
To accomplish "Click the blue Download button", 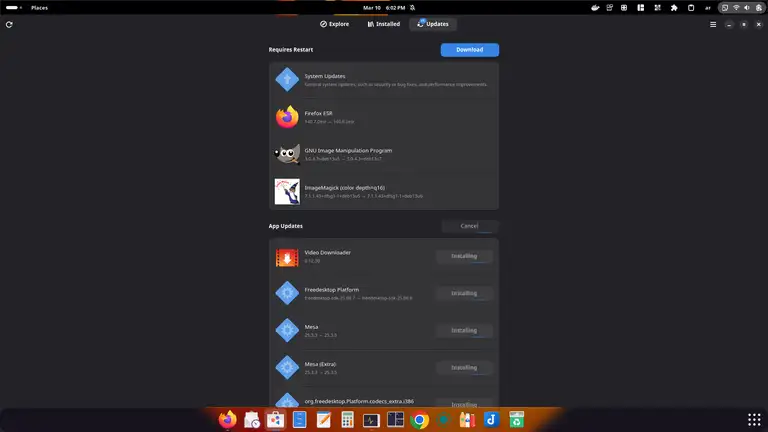I will 469,50.
